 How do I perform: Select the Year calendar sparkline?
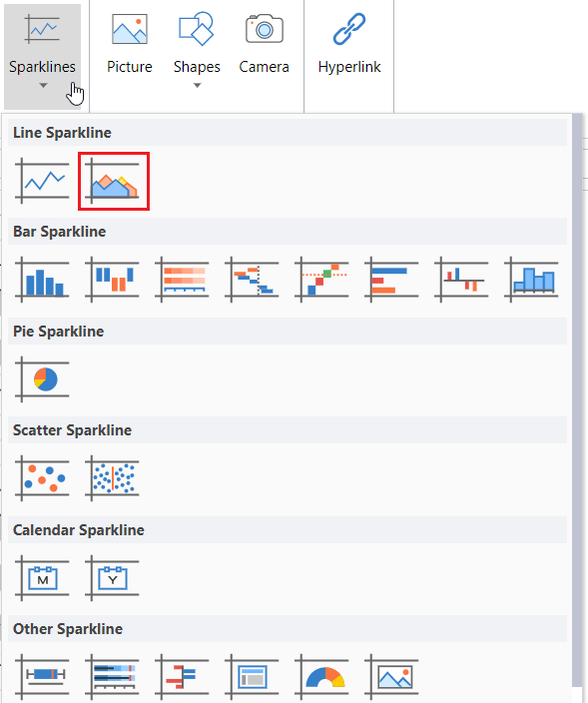(x=112, y=578)
